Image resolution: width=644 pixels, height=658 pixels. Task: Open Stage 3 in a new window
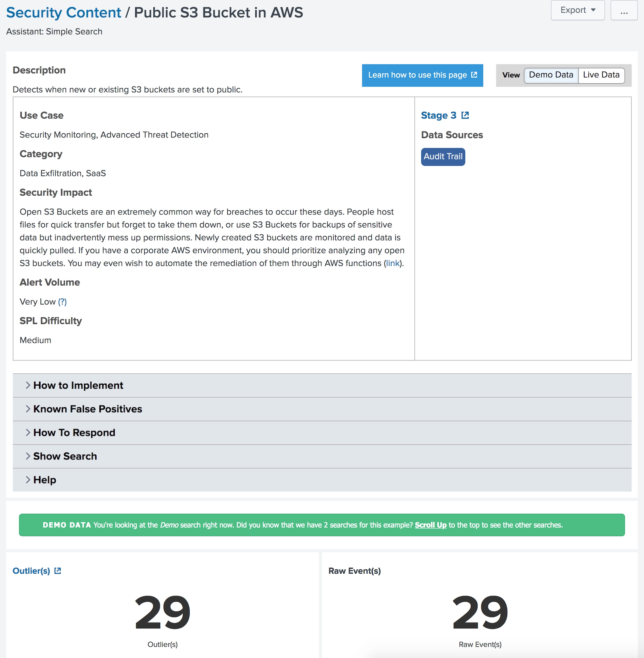coord(466,115)
